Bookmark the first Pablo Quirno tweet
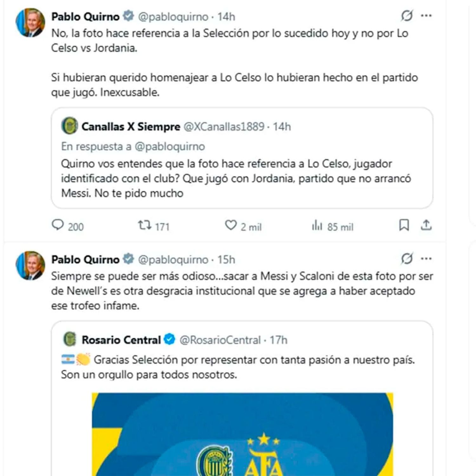476x476 pixels. click(404, 225)
